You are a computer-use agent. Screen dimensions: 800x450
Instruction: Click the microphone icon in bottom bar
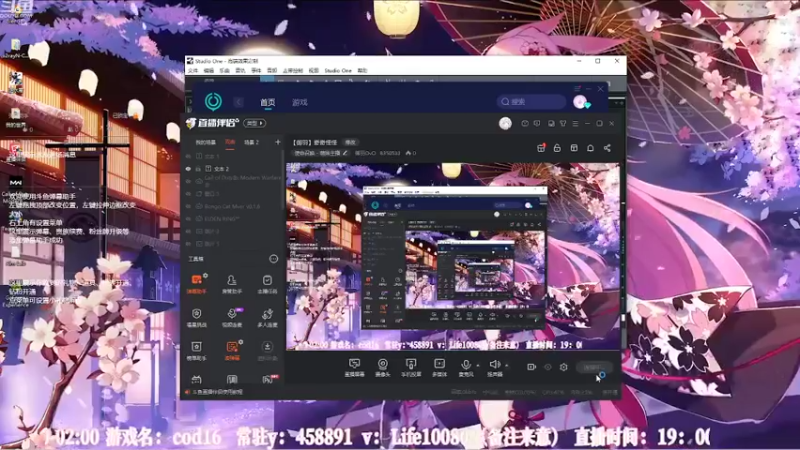pyautogui.click(x=465, y=365)
